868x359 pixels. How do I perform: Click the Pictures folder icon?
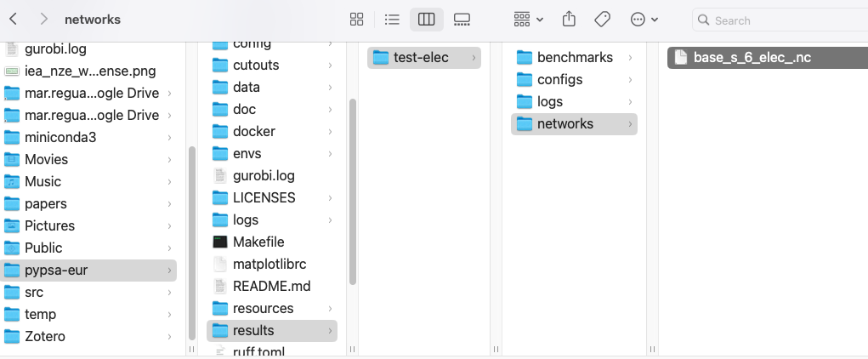[x=12, y=226]
